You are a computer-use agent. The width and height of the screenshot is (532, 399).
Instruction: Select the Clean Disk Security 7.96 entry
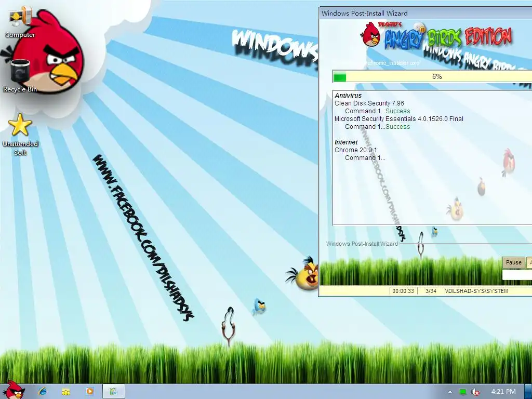tap(369, 103)
